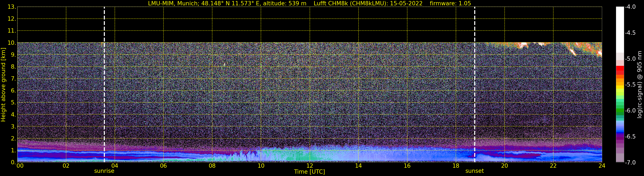Image resolution: width=644 pixels, height=176 pixels.
Task: Click the height axis tick label '1.'
Action: [x=13, y=150]
